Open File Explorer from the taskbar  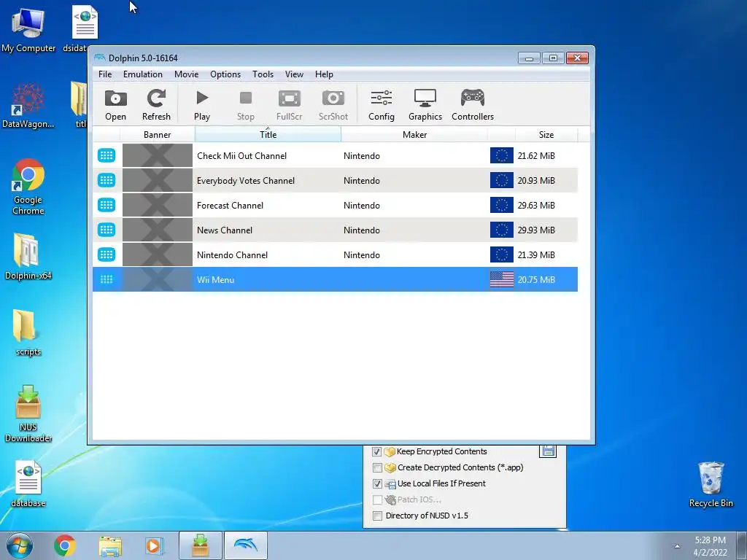point(110,545)
